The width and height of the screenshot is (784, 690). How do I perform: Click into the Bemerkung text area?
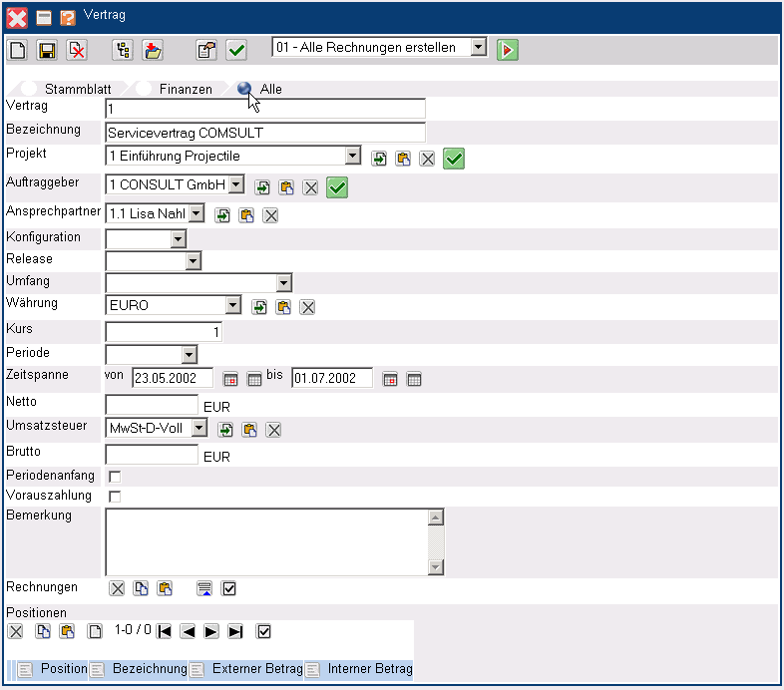265,541
